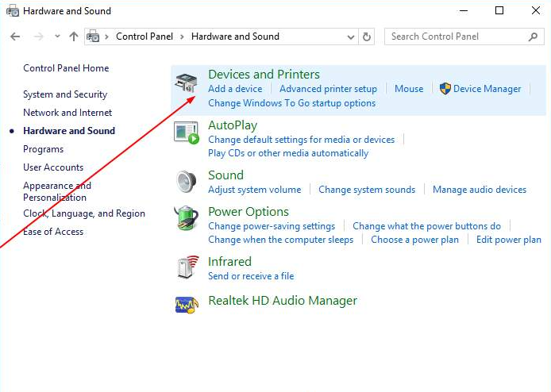The image size is (551, 392).
Task: Navigate back with the back arrow
Action: point(15,37)
